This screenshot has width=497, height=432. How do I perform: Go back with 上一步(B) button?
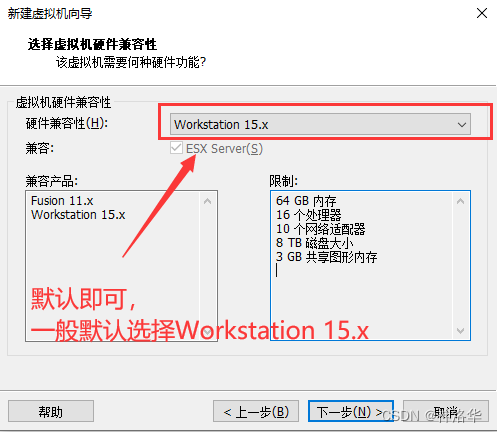click(256, 411)
